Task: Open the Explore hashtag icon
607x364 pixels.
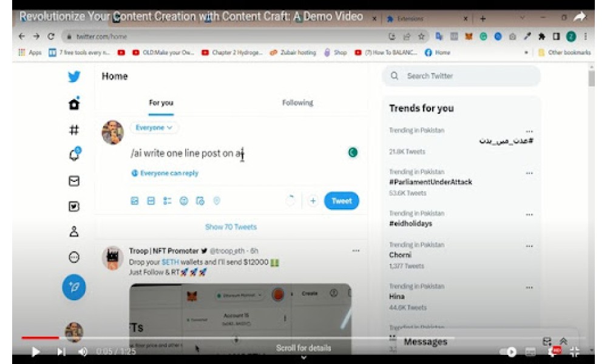Action: click(x=74, y=130)
